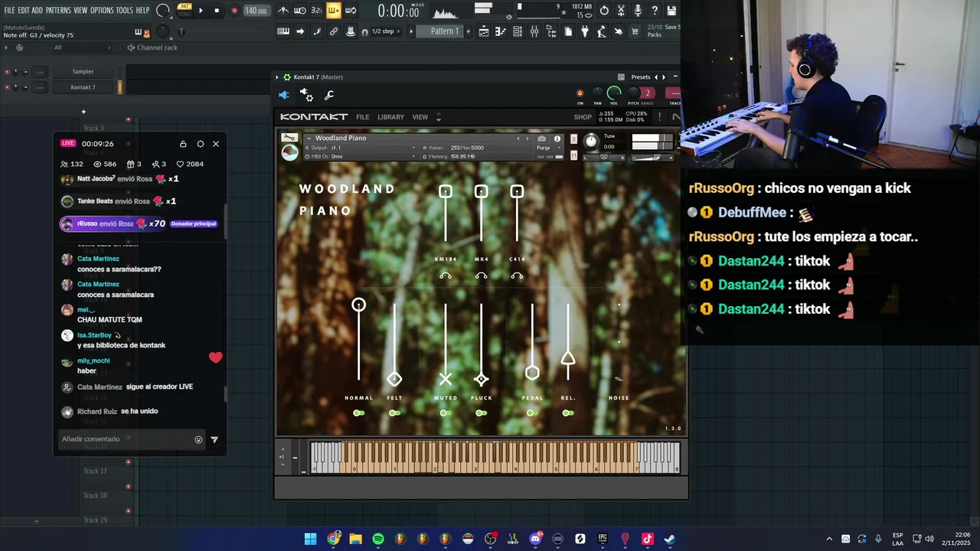Toggle the Kontakt Mute M button
The width and height of the screenshot is (980, 551).
click(573, 155)
